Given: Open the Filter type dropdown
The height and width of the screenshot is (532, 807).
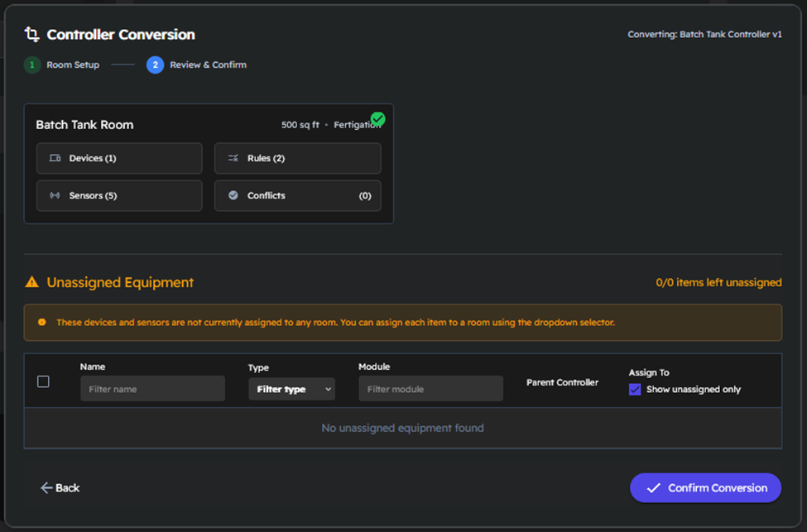Looking at the screenshot, I should tap(291, 389).
